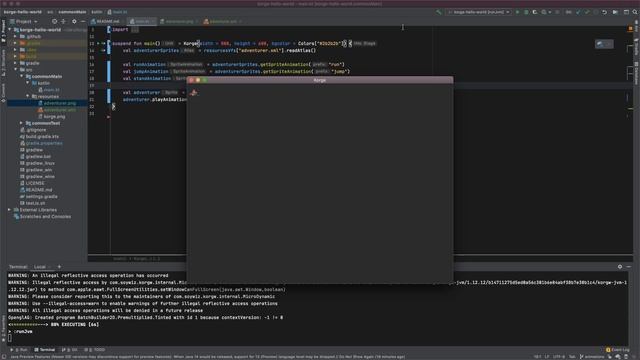Open the Project view selector dropdown
Image resolution: width=640 pixels, height=360 pixels.
[x=24, y=21]
